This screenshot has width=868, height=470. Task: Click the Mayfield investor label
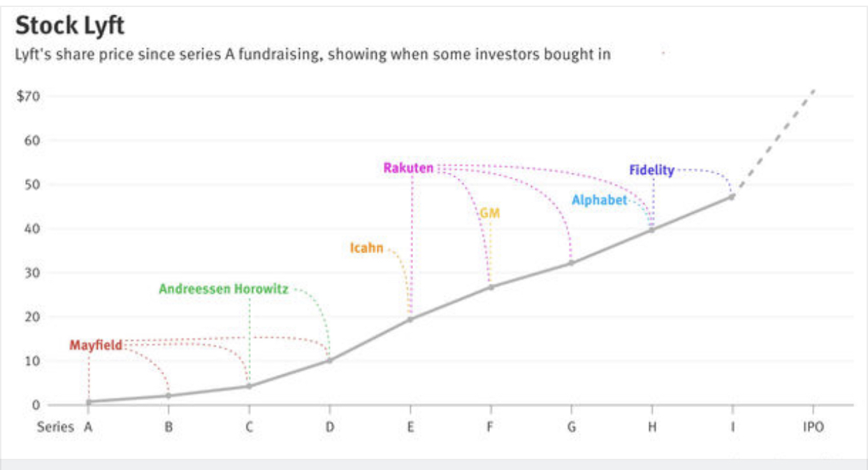point(96,345)
